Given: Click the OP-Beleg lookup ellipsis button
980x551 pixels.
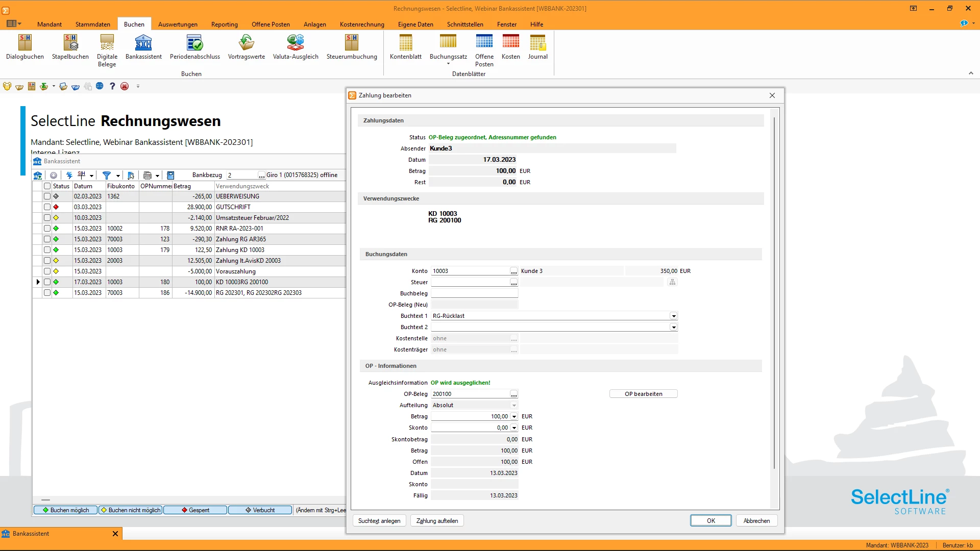Looking at the screenshot, I should point(514,394).
